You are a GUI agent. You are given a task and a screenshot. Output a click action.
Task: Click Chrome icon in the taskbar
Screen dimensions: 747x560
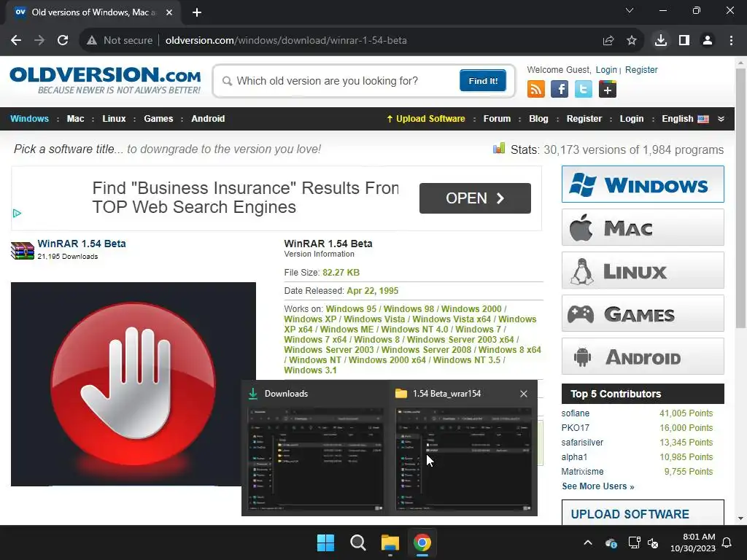coord(422,542)
